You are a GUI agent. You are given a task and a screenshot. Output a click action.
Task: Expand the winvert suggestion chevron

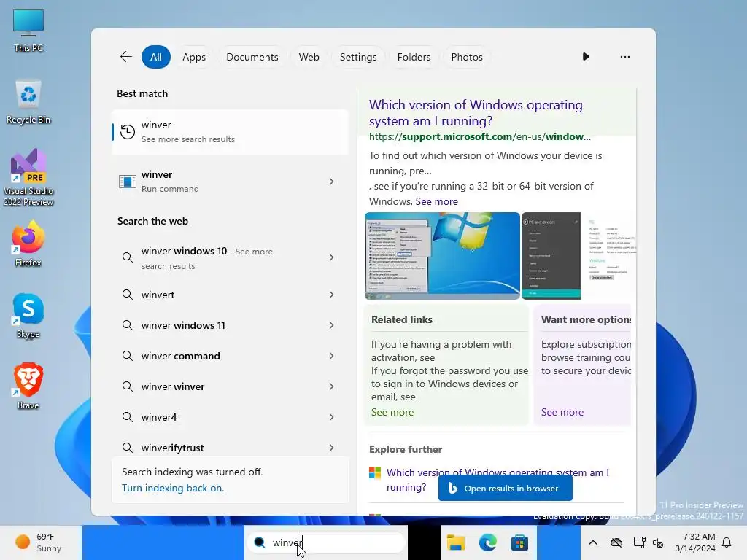click(331, 295)
